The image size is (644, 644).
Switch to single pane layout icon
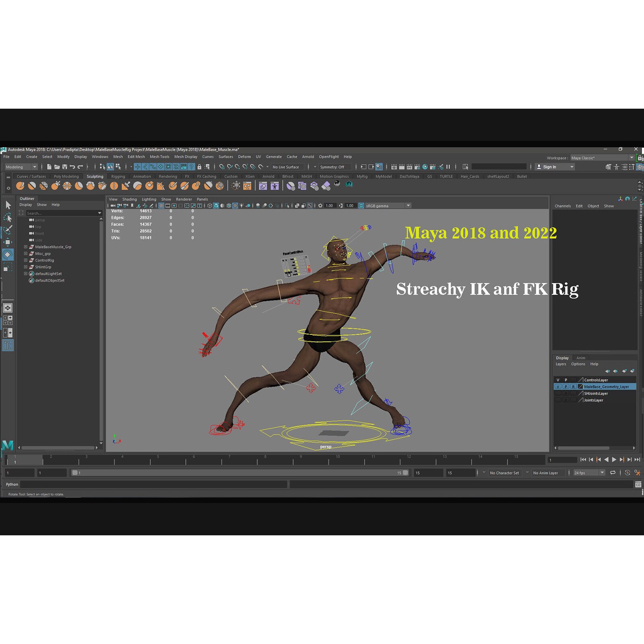pos(8,308)
